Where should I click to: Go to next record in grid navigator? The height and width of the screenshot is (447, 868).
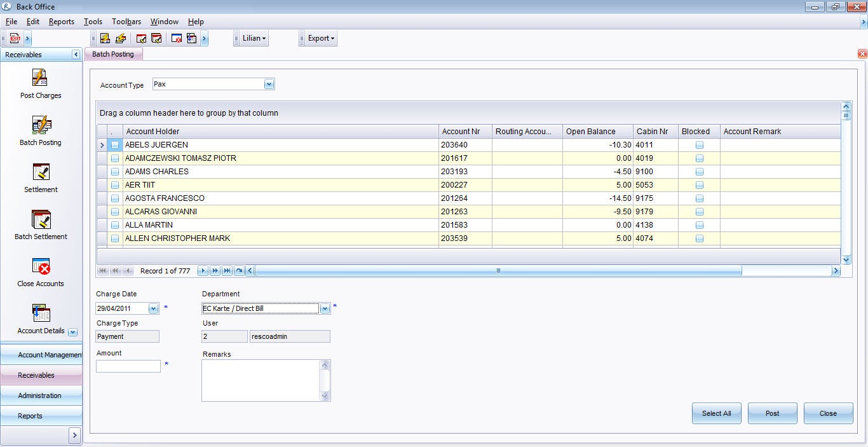203,271
